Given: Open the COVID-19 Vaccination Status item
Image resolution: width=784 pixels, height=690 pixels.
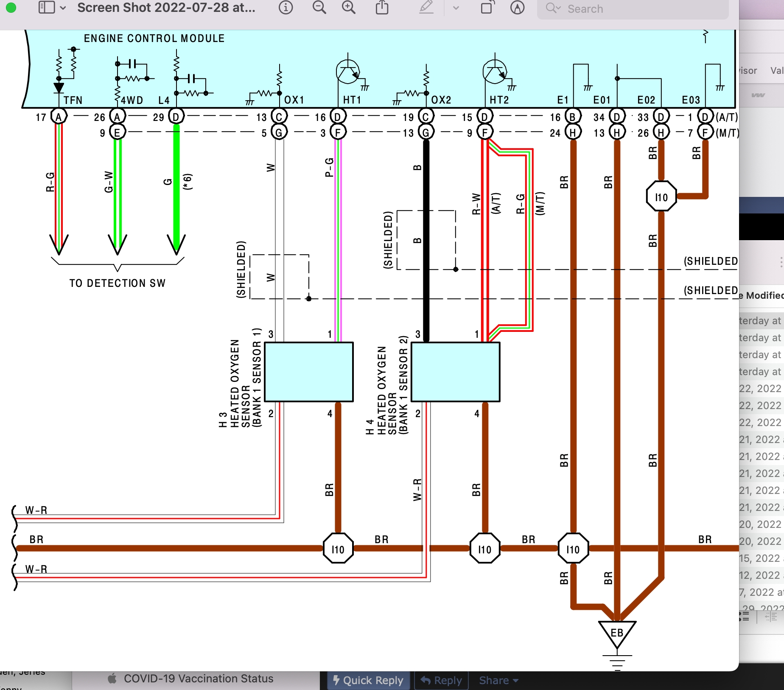Looking at the screenshot, I should point(198,679).
